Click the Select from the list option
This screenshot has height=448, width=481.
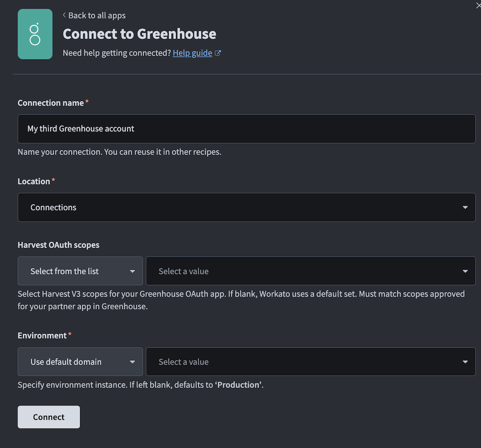64,271
